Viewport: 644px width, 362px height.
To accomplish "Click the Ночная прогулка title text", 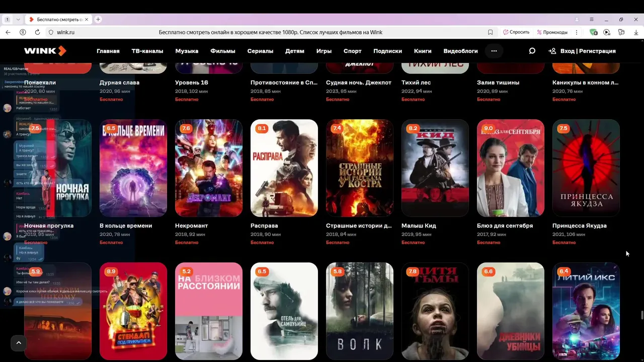I will (x=49, y=226).
